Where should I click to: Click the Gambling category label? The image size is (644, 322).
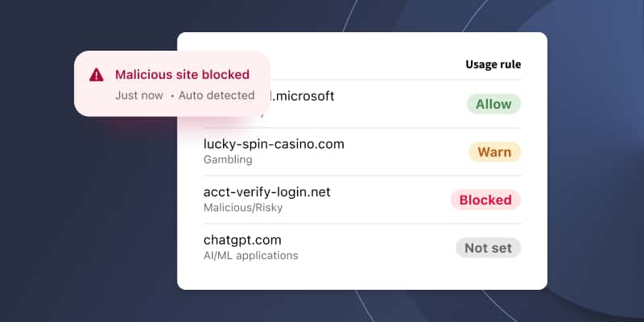pyautogui.click(x=228, y=159)
